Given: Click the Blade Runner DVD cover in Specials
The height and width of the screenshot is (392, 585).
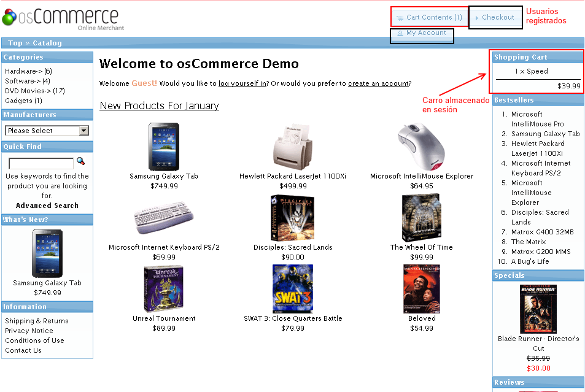Looking at the screenshot, I should point(538,309).
